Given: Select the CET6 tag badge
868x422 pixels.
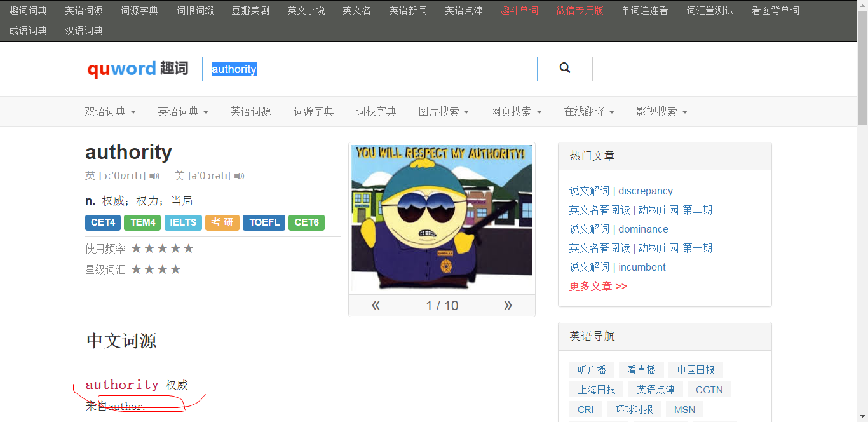Looking at the screenshot, I should [x=306, y=222].
